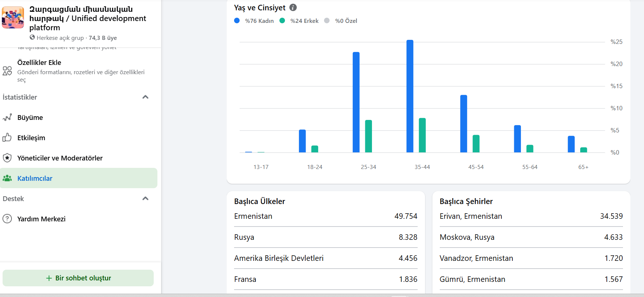Click the %25 y-axis label
The image size is (644, 297).
click(x=616, y=42)
